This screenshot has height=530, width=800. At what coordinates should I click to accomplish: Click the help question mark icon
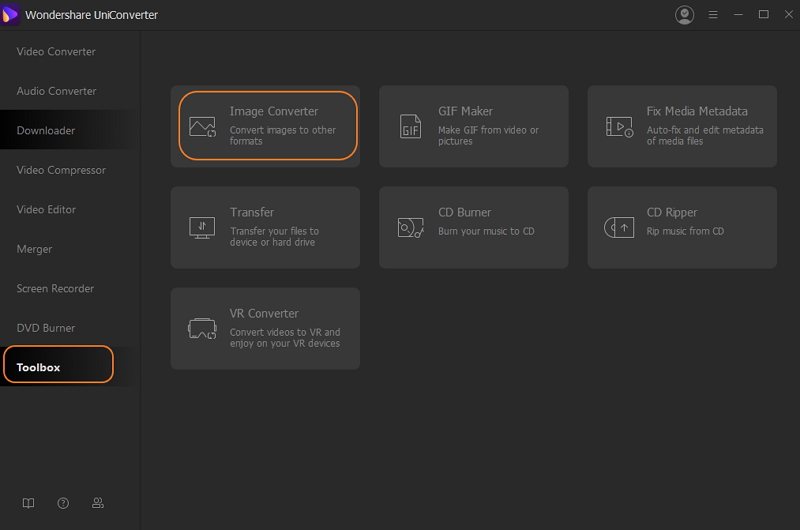(63, 503)
